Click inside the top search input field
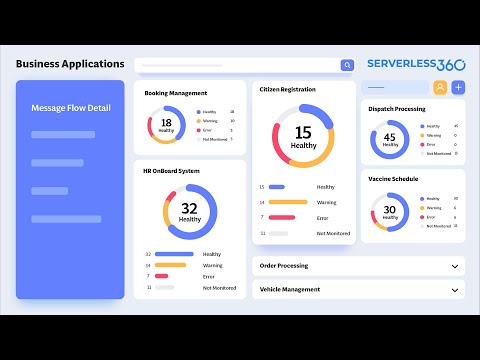 point(237,65)
